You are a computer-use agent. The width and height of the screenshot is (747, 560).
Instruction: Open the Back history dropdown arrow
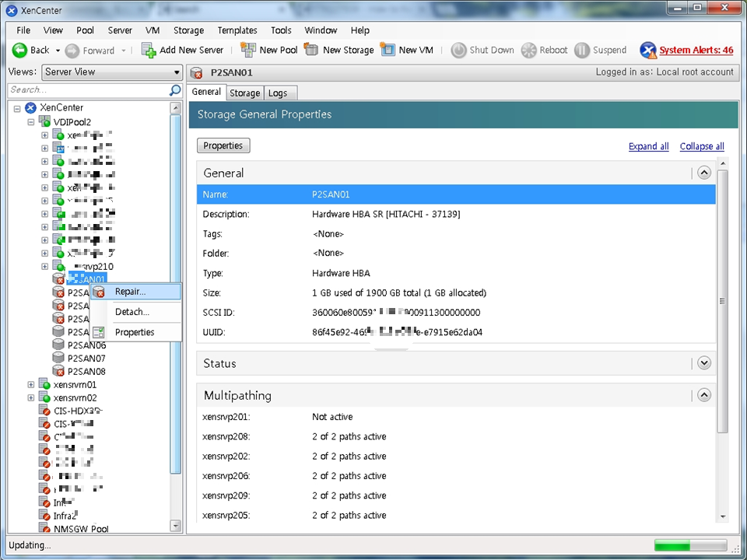[58, 51]
